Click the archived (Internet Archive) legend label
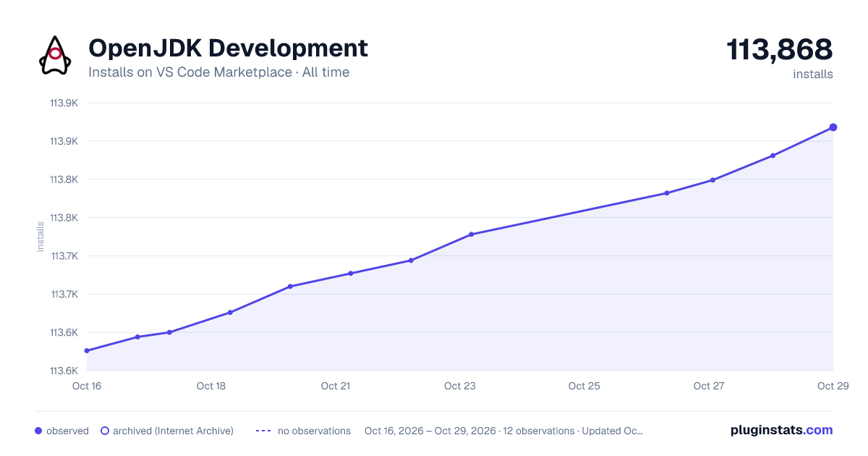Image resolution: width=868 pixels, height=456 pixels. (173, 431)
